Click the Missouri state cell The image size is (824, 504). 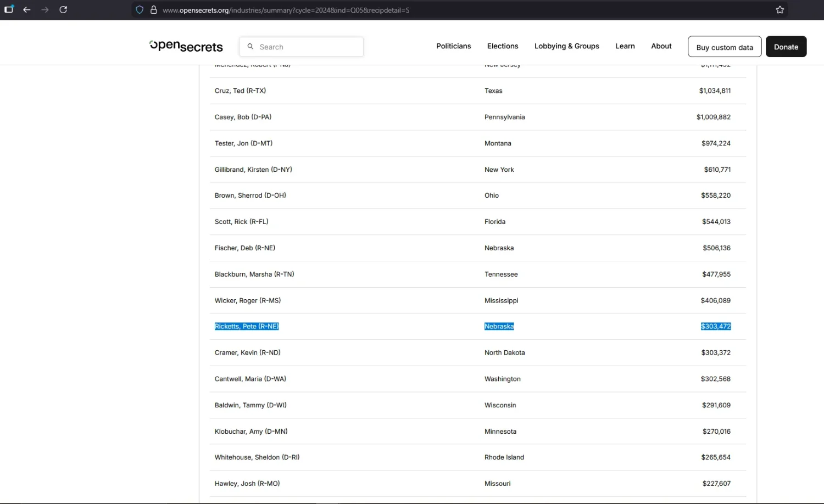498,484
